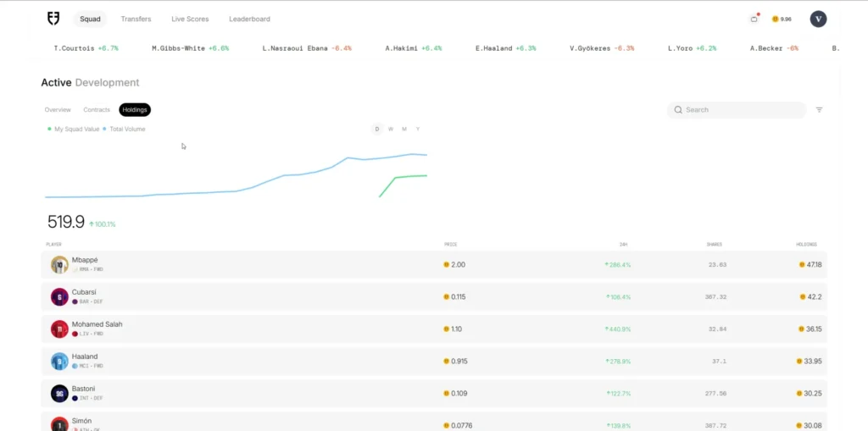Click Bastoni's jersey avatar
Image resolution: width=868 pixels, height=431 pixels.
tap(59, 393)
